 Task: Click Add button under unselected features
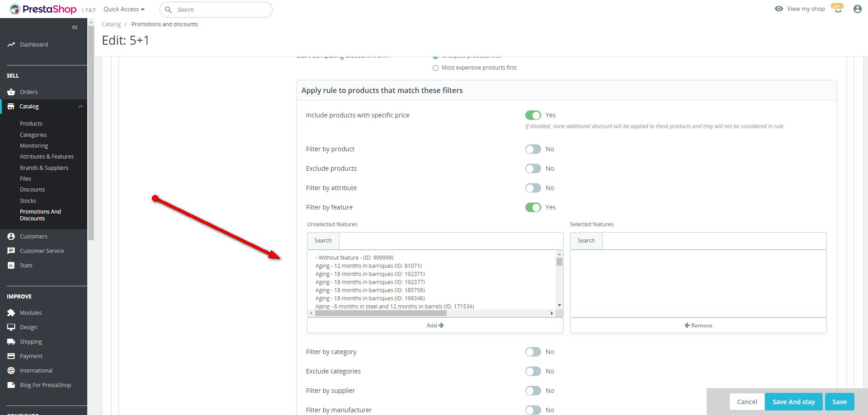[435, 326]
